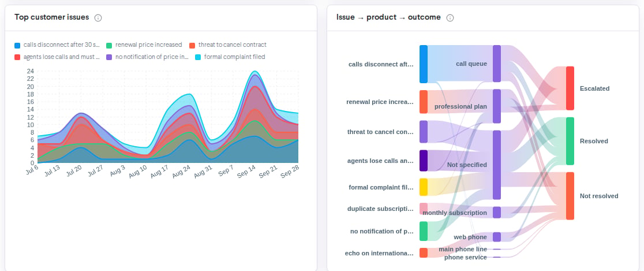
Task: Click the 'Jul 20' x-axis date label
Action: point(74,172)
